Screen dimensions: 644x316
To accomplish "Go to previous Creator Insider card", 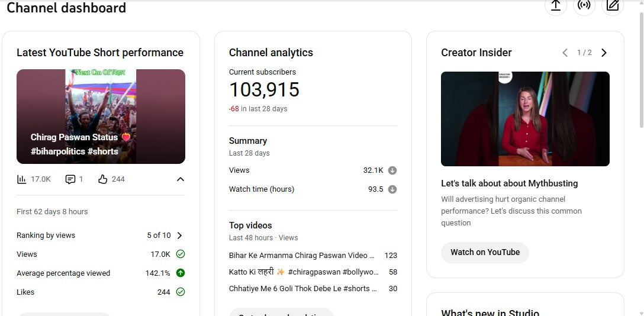I will 565,53.
